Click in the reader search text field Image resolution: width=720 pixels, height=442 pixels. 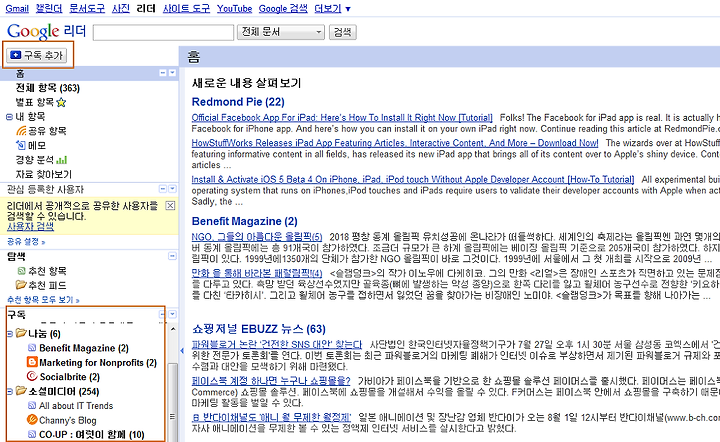click(x=163, y=33)
